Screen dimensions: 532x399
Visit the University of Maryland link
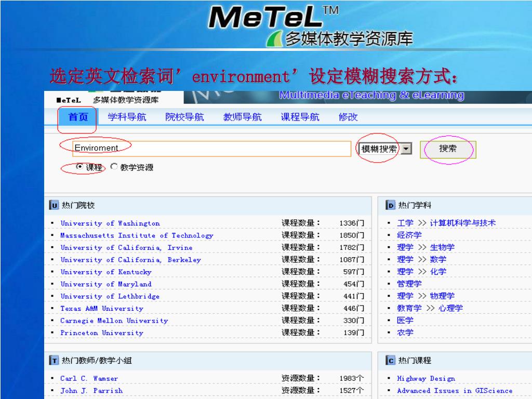tap(106, 284)
